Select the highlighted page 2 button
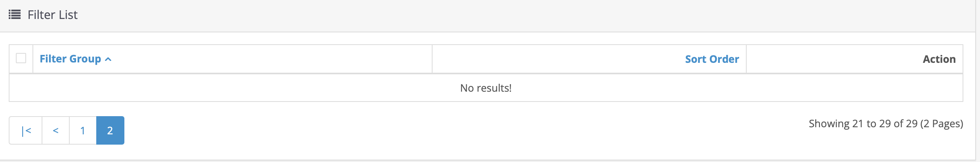 (110, 130)
